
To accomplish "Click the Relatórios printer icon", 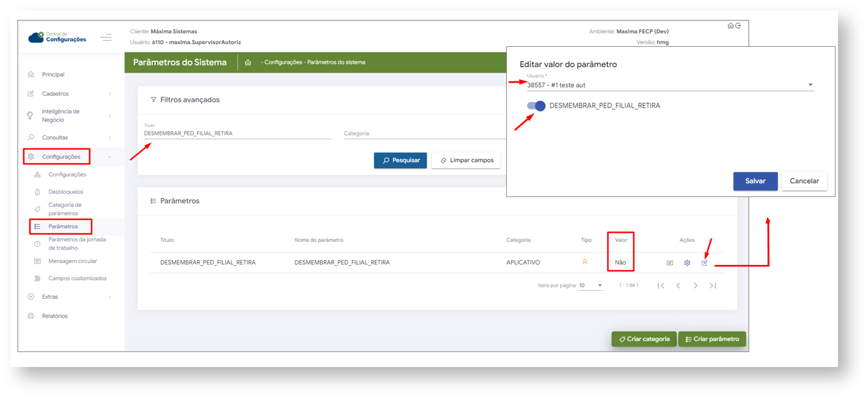I will 31,316.
